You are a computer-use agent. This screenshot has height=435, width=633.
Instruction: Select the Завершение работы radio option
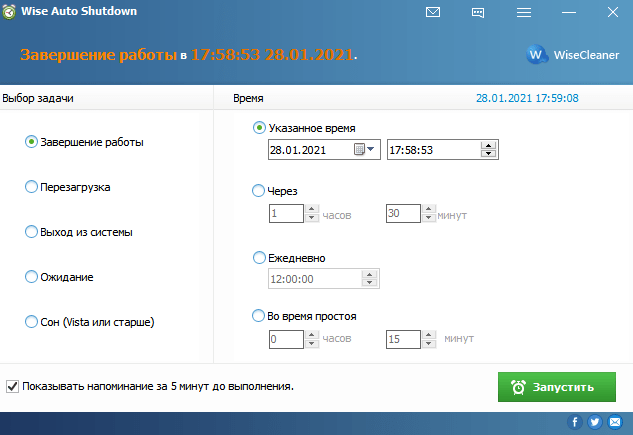coord(31,142)
